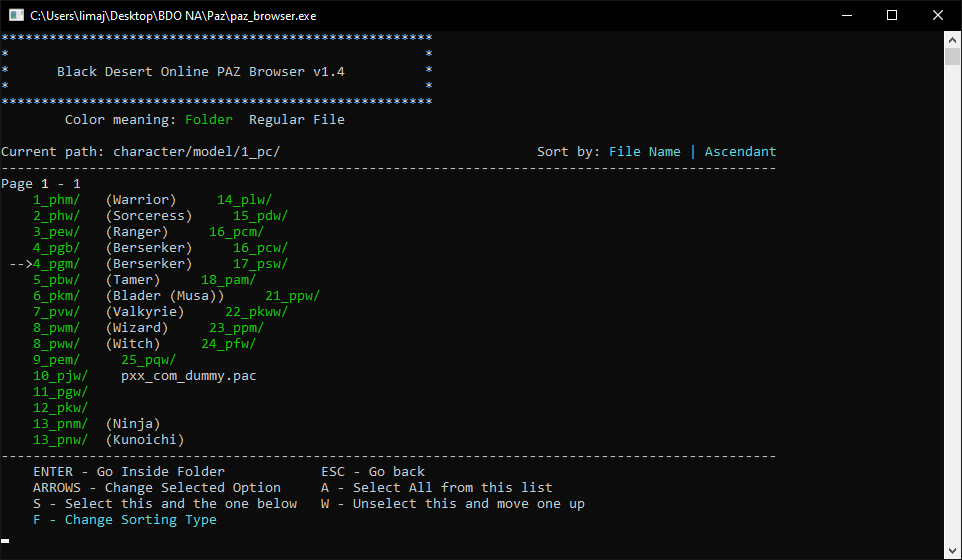This screenshot has height=560, width=962.
Task: Select the 2_phw/ Sorceress folder
Action: (57, 216)
